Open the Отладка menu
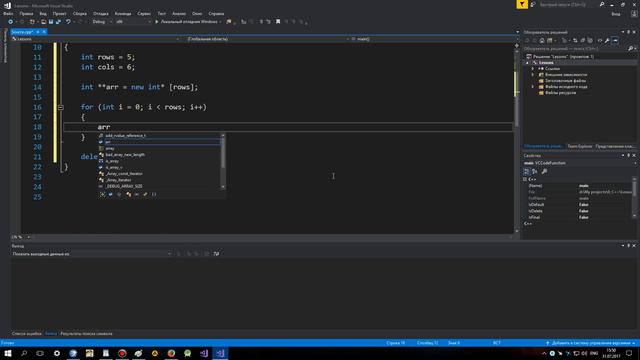Viewport: 640px width, 360px height. (100, 13)
